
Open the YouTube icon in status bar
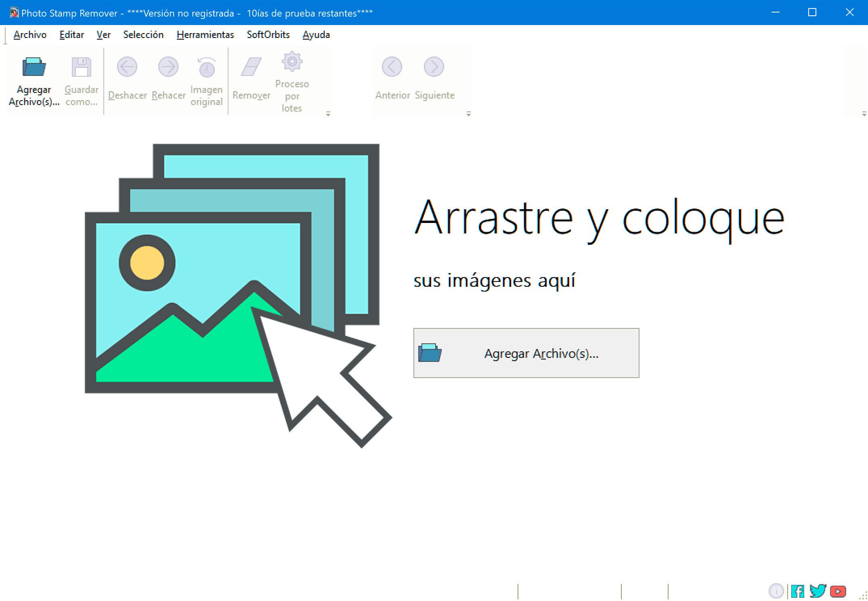[x=838, y=592]
